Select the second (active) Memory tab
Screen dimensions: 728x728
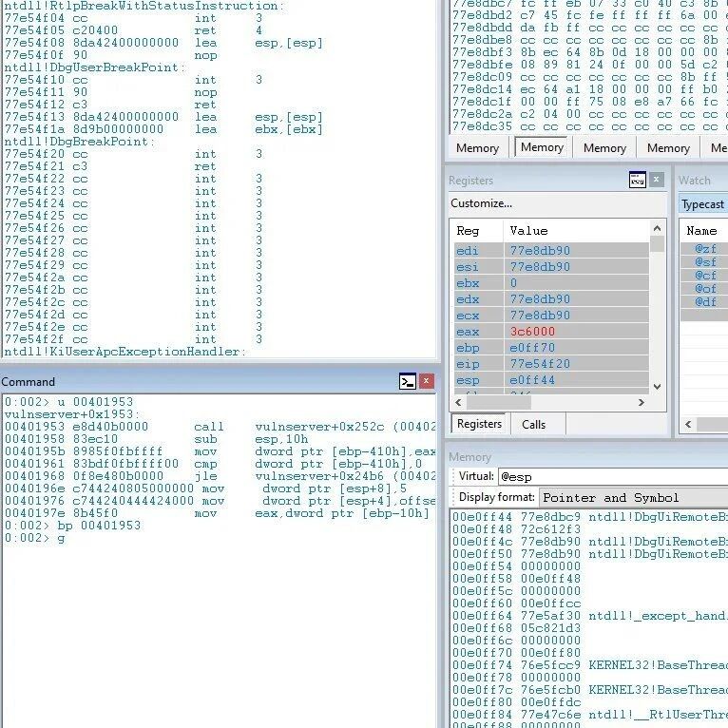tap(542, 147)
